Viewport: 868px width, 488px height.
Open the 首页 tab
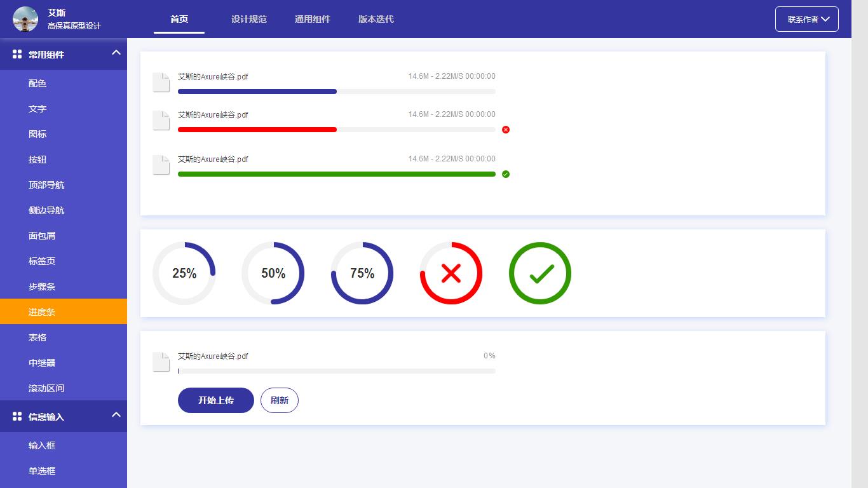click(x=179, y=19)
